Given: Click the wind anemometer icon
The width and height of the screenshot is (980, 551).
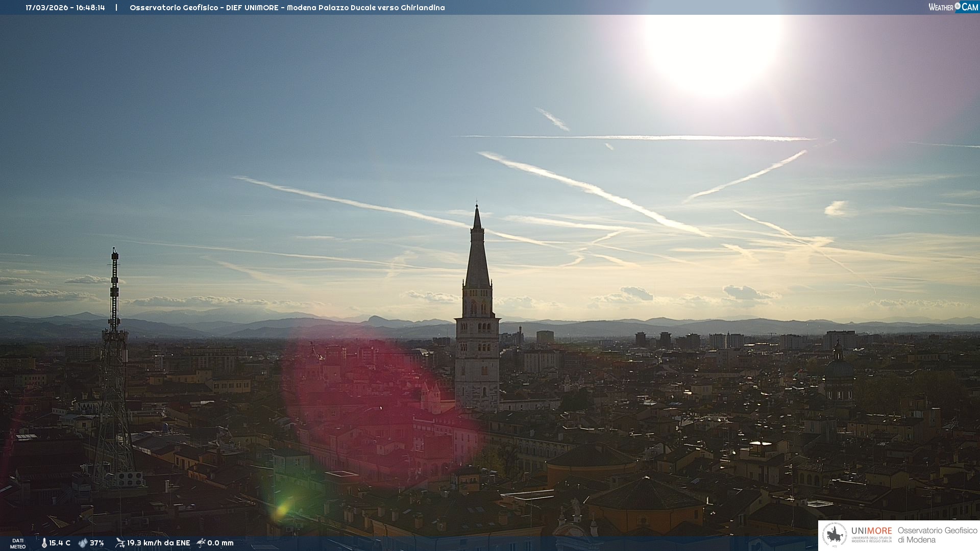Looking at the screenshot, I should [x=120, y=543].
